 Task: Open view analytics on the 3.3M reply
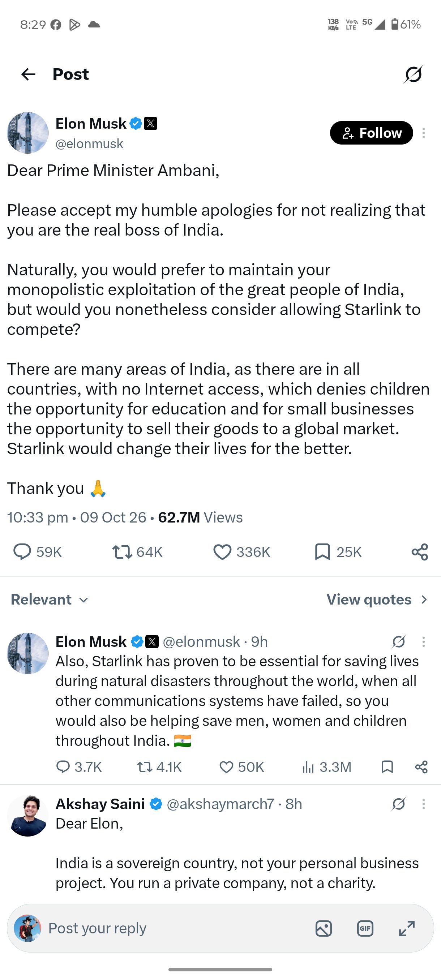(326, 767)
